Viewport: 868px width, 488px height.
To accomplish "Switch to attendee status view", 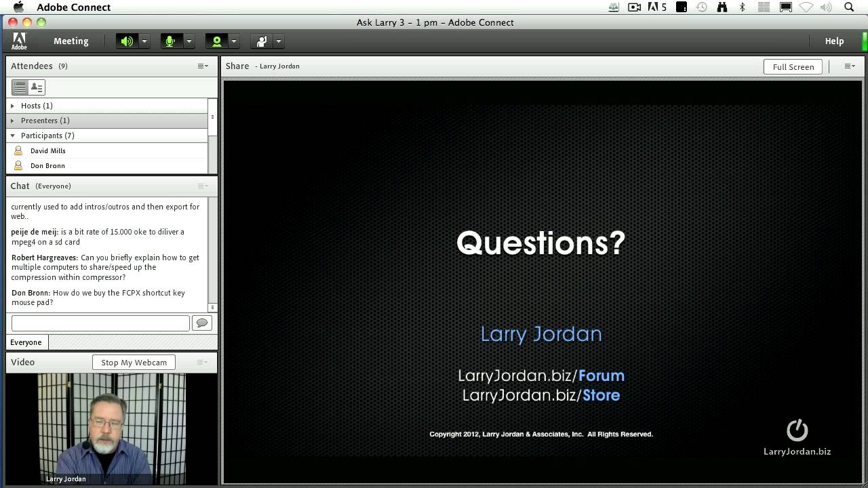I will tap(37, 87).
